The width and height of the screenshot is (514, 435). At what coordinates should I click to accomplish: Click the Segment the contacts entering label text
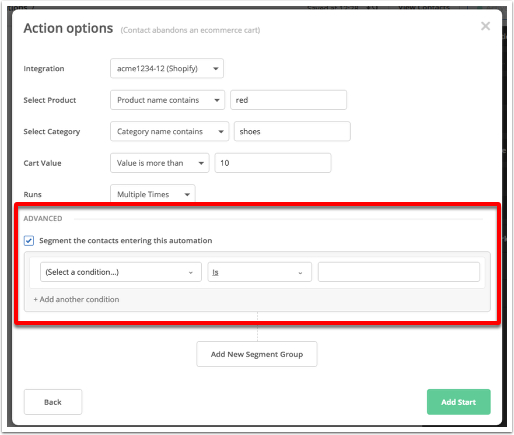point(126,241)
